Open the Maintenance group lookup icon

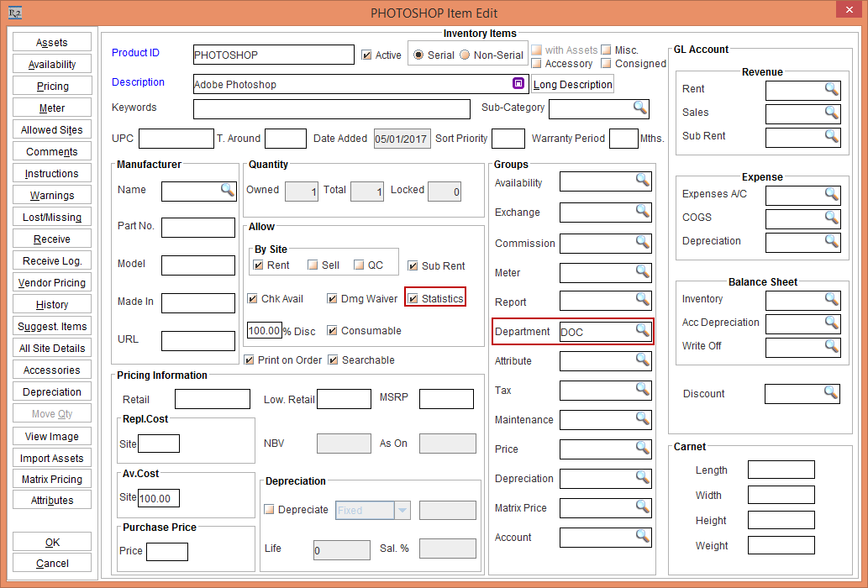642,418
